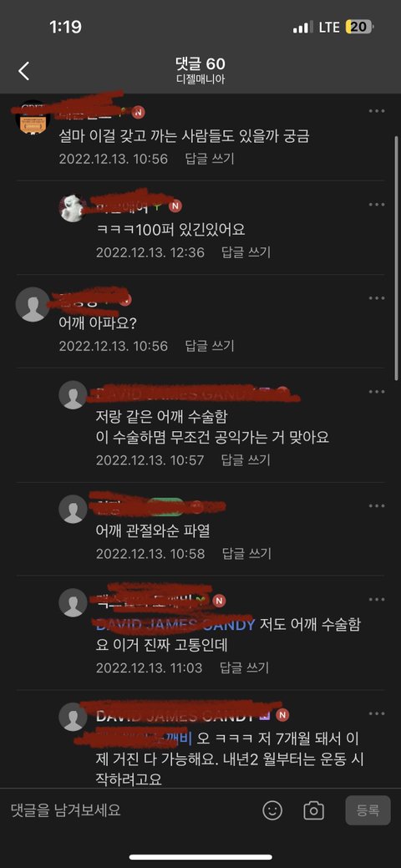
Task: Open three-dot menu for 어깨 관절와순 파열 comment
Action: (x=377, y=506)
